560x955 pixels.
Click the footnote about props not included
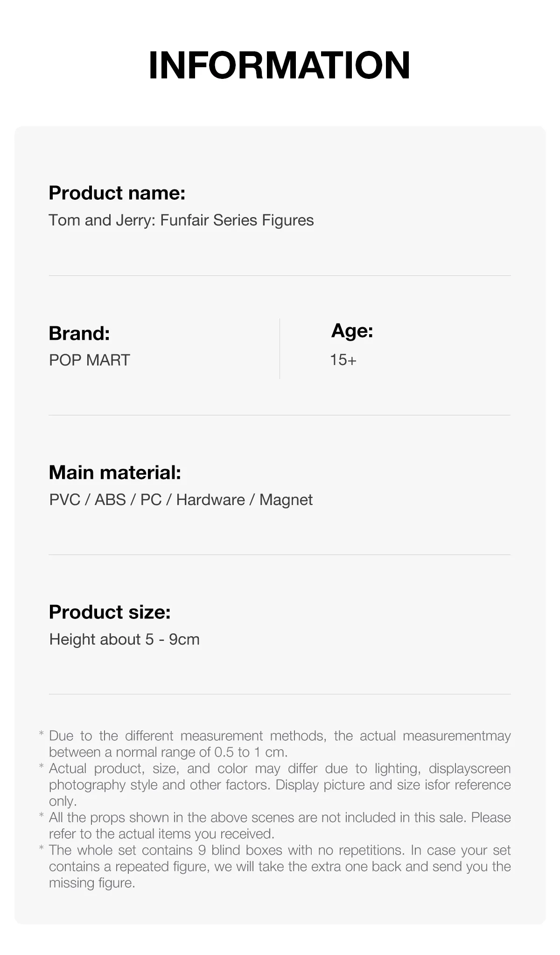(x=280, y=826)
